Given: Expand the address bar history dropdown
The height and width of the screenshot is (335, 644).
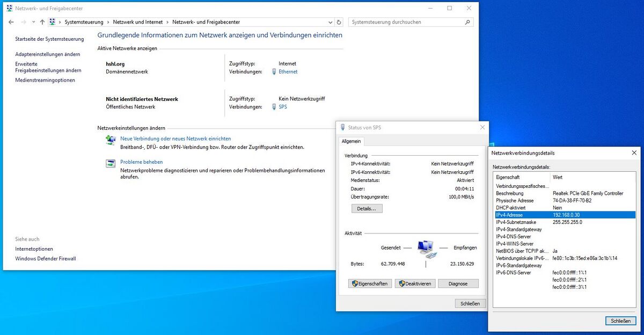Looking at the screenshot, I should (x=330, y=22).
